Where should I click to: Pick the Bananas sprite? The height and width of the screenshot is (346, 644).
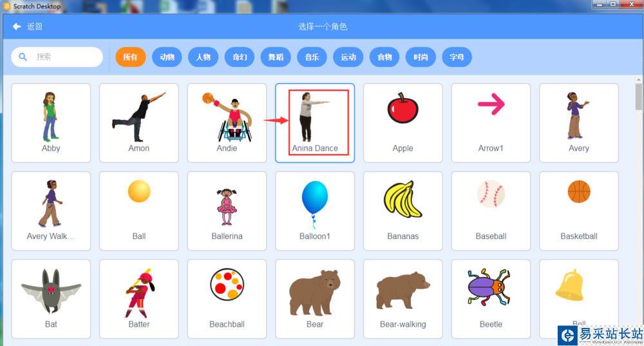coord(403,211)
